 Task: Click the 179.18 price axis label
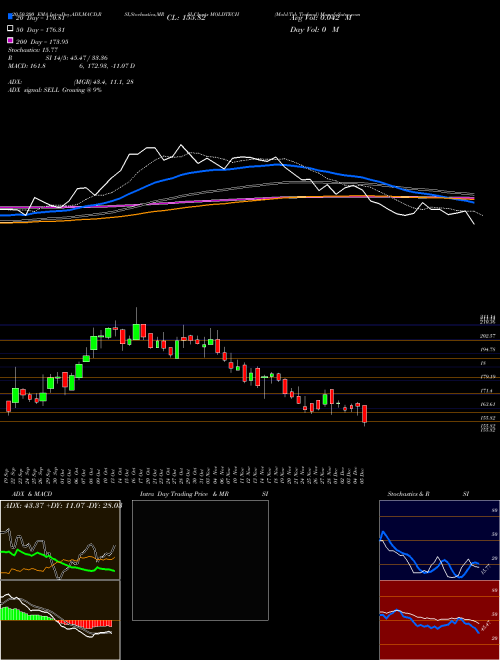[x=487, y=377]
